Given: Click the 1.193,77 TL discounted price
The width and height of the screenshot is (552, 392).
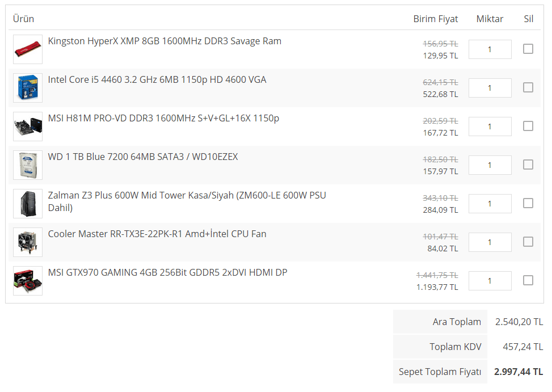Looking at the screenshot, I should point(437,287).
